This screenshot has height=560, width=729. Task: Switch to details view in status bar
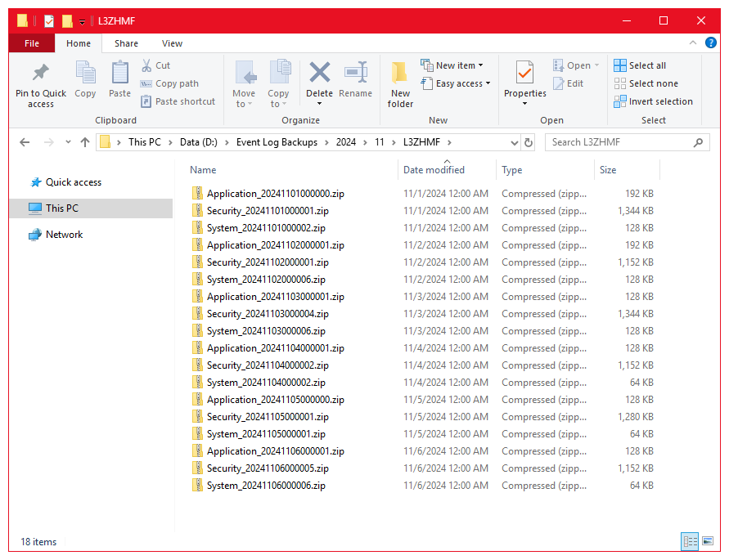690,541
